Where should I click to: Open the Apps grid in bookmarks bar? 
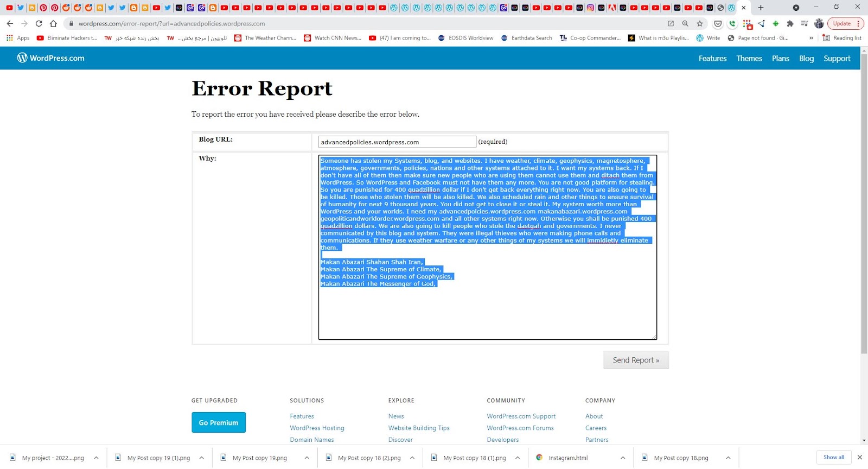tap(18, 38)
